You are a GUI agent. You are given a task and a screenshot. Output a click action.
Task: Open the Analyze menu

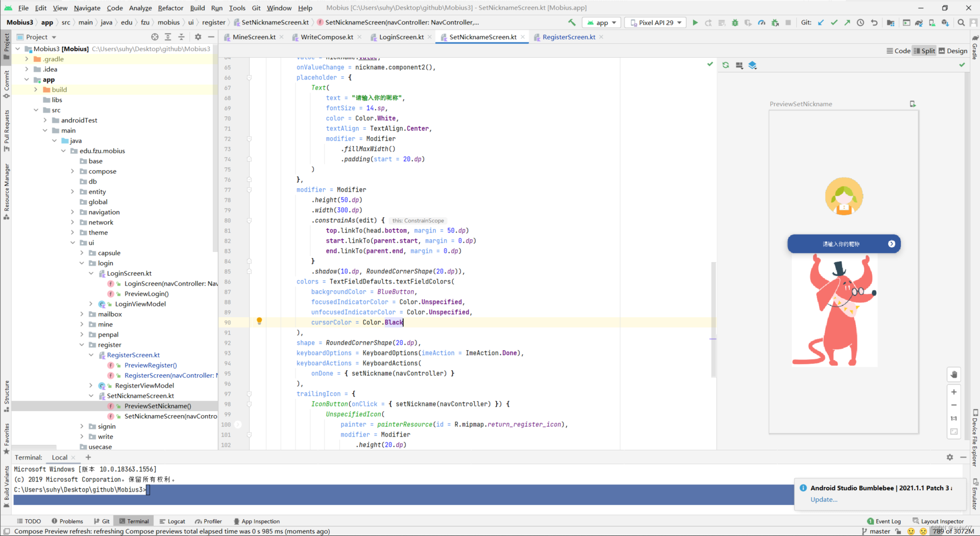(140, 8)
